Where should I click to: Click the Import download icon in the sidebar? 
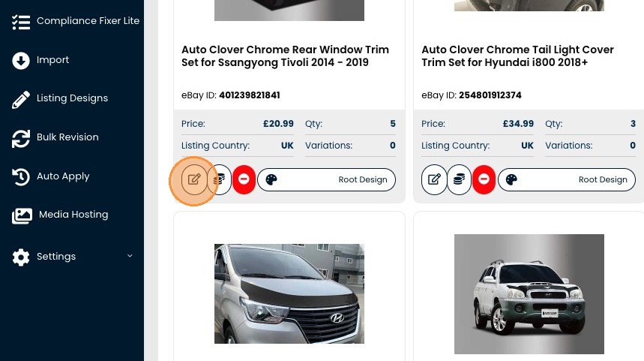pos(21,60)
